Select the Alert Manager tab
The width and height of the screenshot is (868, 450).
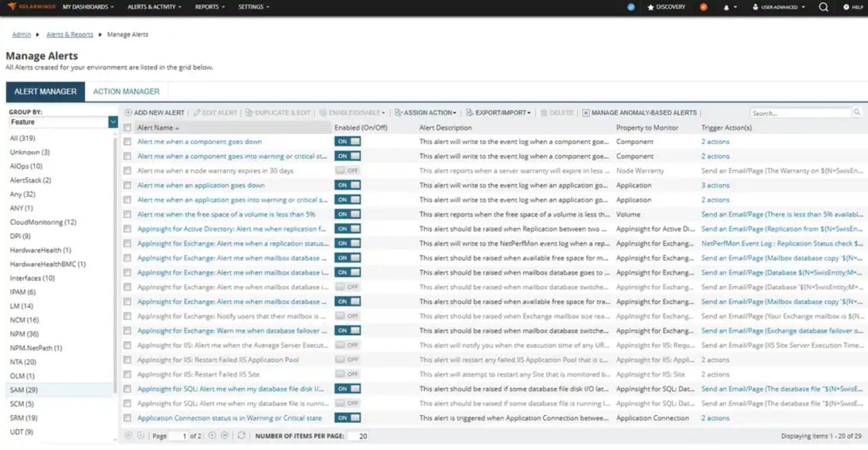[46, 91]
